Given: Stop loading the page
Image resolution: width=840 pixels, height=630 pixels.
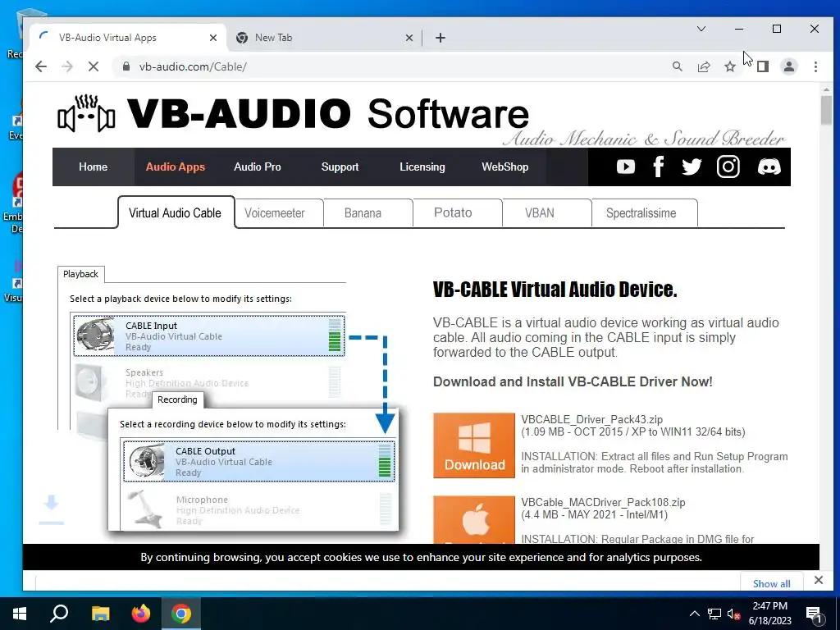Looking at the screenshot, I should tap(94, 66).
